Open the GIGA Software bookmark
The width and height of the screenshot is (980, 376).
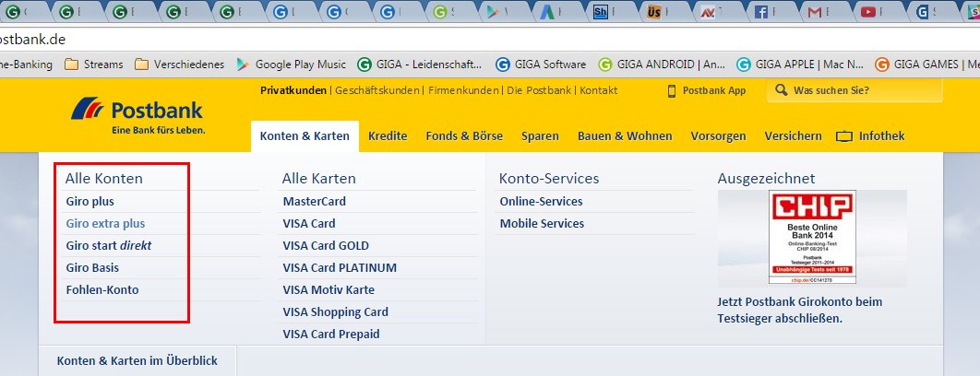pos(542,65)
